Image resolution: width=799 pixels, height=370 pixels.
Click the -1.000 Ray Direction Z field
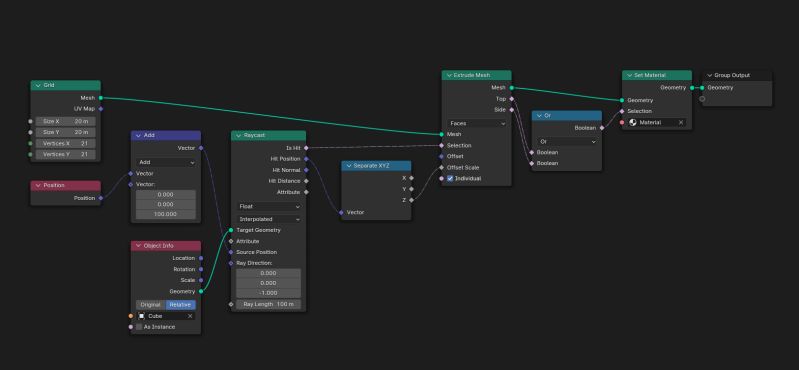click(x=268, y=293)
